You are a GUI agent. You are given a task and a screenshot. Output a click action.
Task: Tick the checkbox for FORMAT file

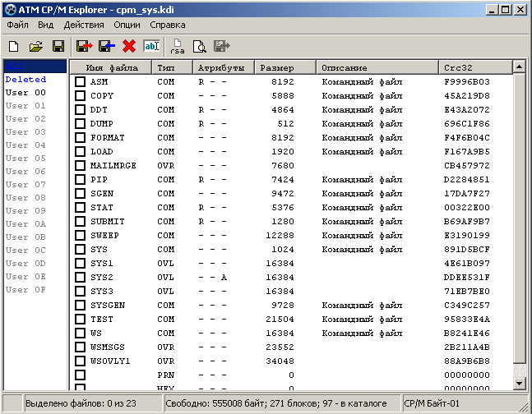(81, 138)
